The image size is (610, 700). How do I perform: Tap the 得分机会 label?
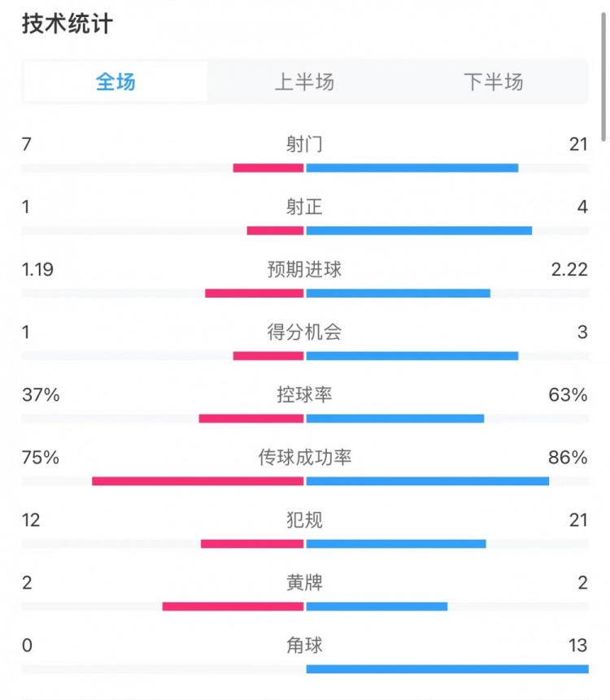click(x=304, y=332)
